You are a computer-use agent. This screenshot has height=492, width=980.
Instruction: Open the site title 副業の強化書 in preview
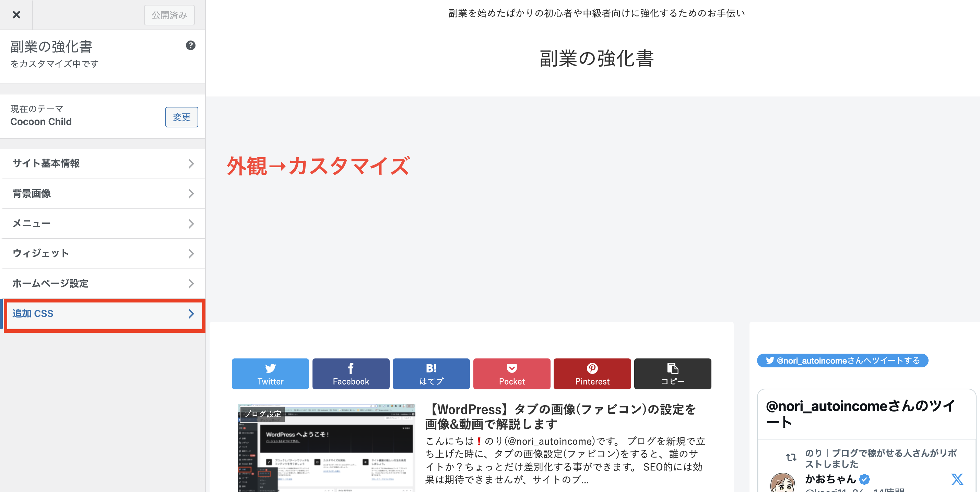(x=597, y=58)
